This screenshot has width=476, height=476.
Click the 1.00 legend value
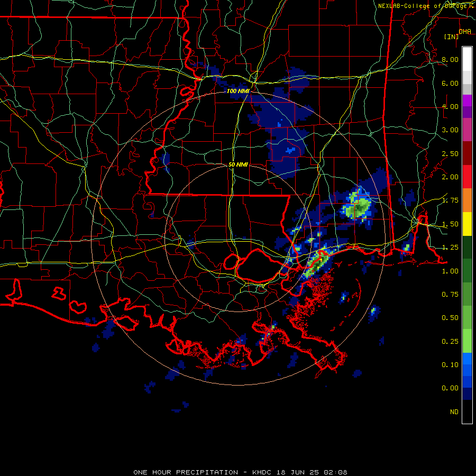click(x=450, y=271)
